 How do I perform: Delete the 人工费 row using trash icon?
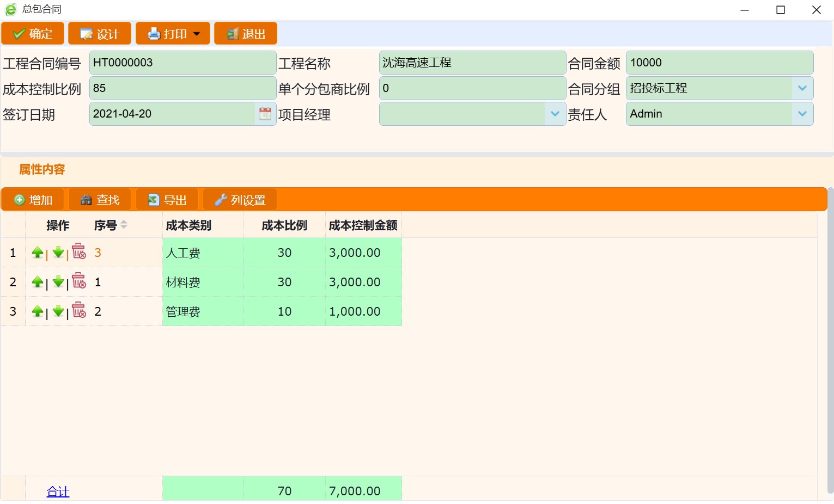(79, 252)
